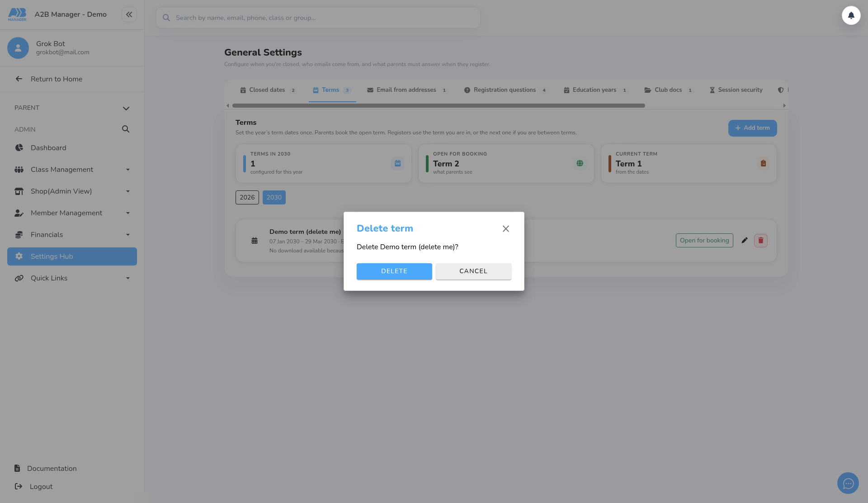Click the Add term button
The height and width of the screenshot is (503, 868).
click(752, 128)
